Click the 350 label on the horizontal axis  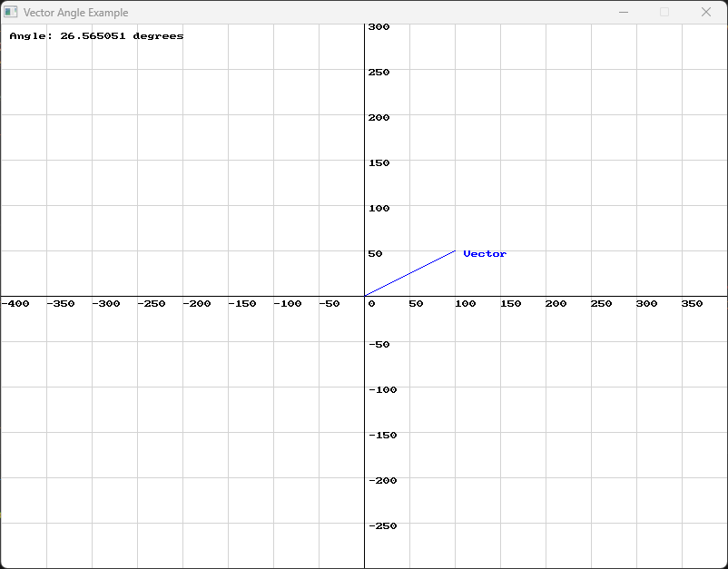692,304
